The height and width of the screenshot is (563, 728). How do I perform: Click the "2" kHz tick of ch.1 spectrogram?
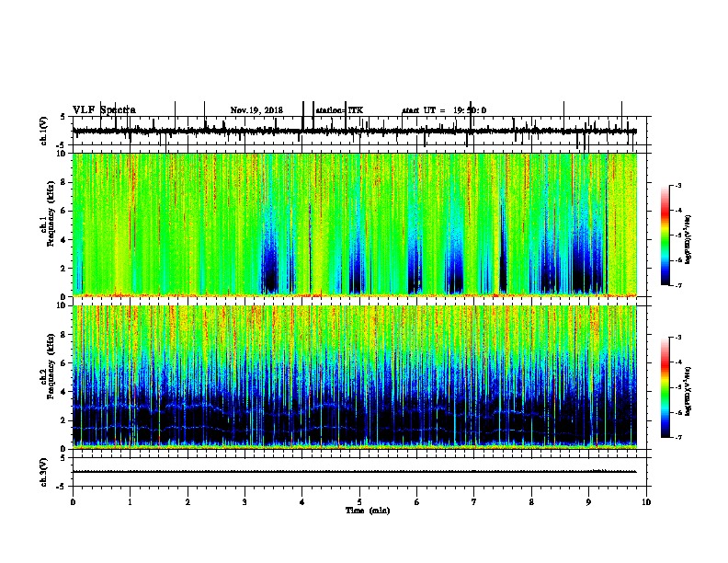[64, 269]
